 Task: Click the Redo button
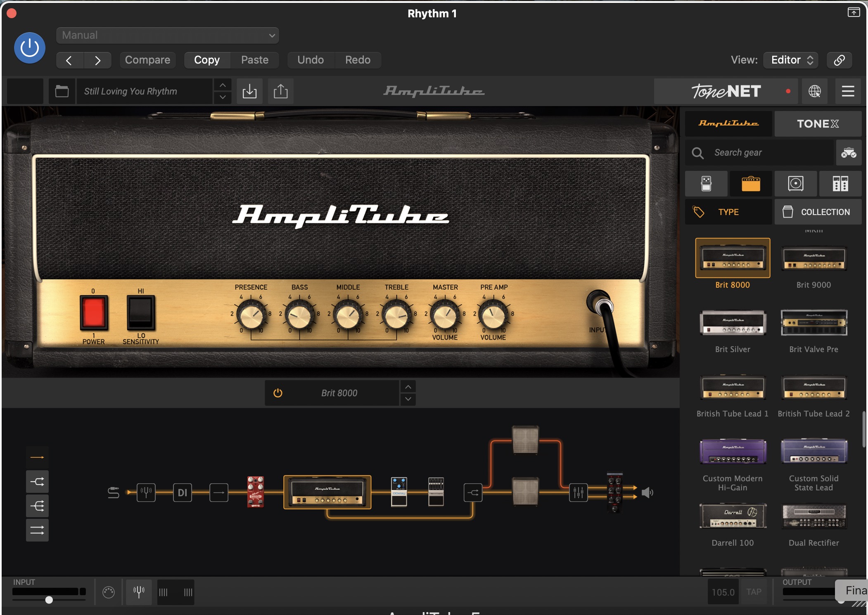coord(358,60)
